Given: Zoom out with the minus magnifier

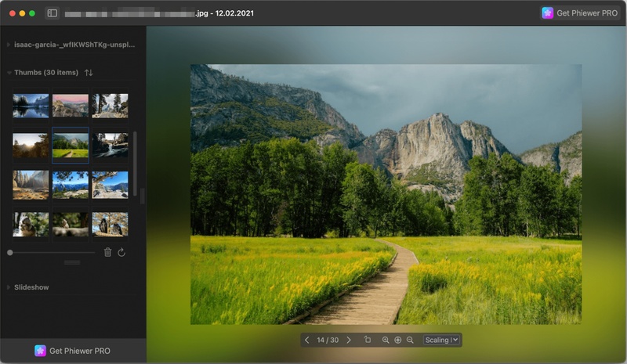Looking at the screenshot, I should click(410, 340).
